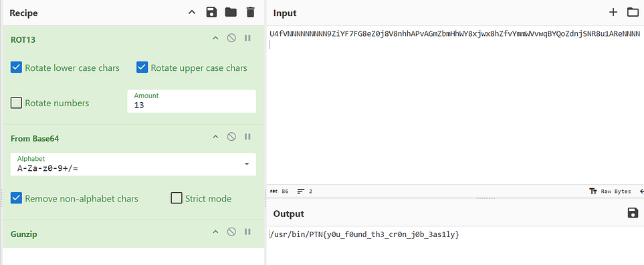Save the current recipe
This screenshot has width=644, height=265.
[x=211, y=12]
